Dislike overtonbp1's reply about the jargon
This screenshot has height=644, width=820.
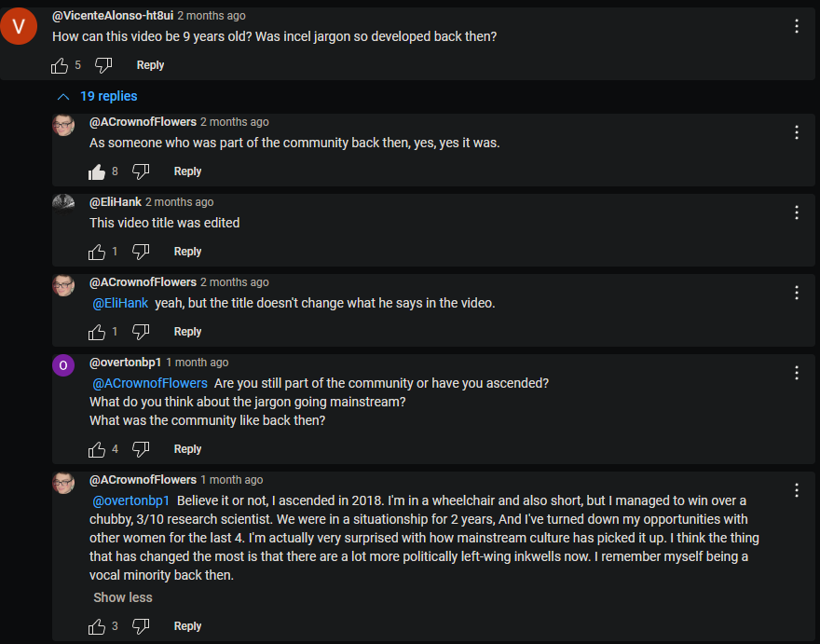click(141, 449)
